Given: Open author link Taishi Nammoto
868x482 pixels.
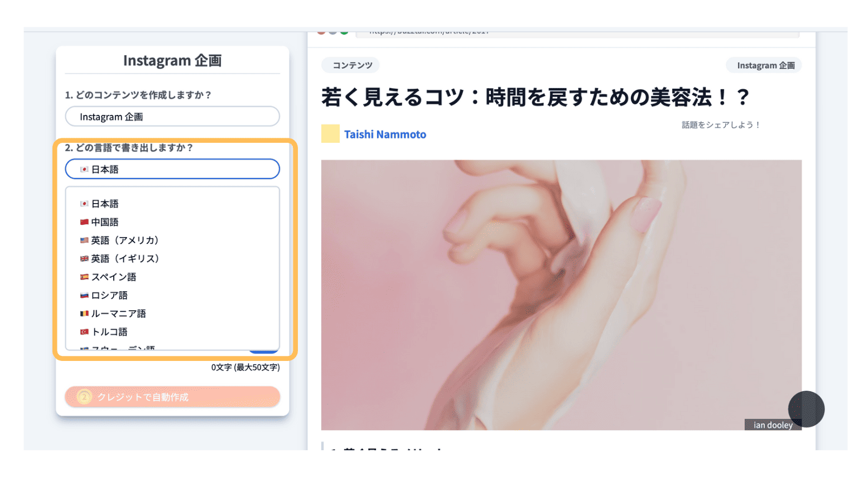Looking at the screenshot, I should pos(385,134).
